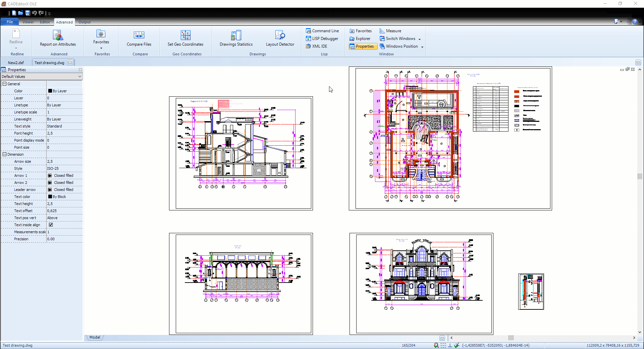Open Report on Attributes
Image resolution: width=644 pixels, height=349 pixels.
pos(58,38)
